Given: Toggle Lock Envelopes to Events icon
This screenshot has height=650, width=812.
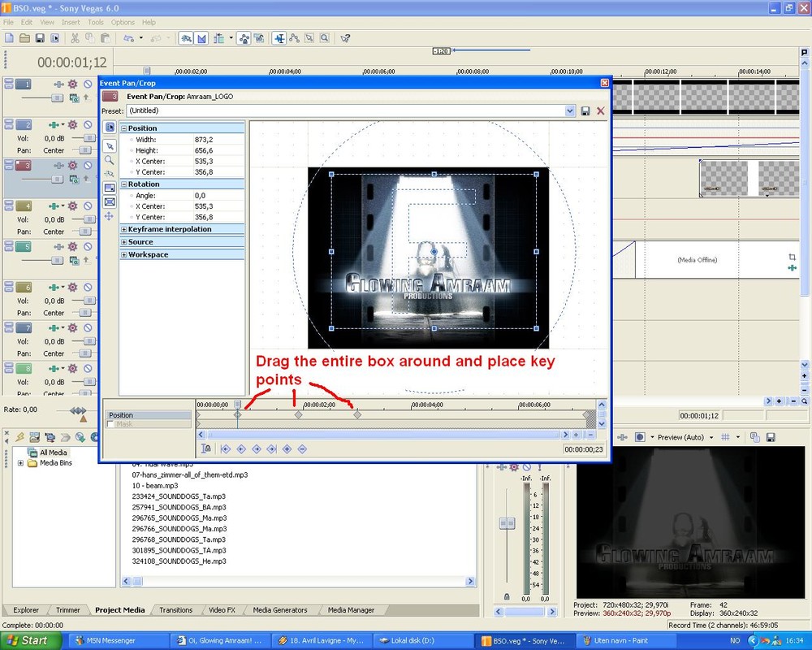Looking at the screenshot, I should [x=244, y=38].
